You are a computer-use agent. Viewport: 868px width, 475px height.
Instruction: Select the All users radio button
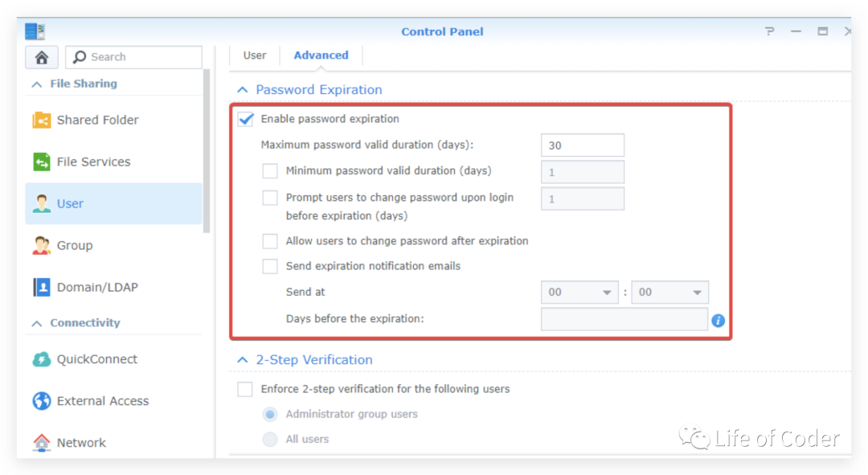pos(270,440)
